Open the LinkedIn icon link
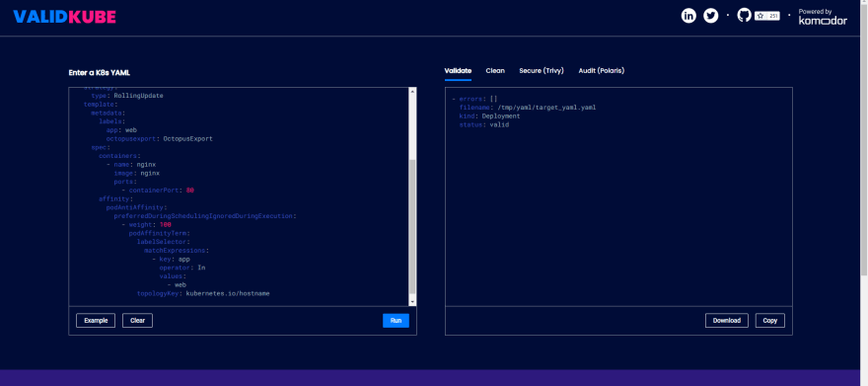 pyautogui.click(x=688, y=16)
